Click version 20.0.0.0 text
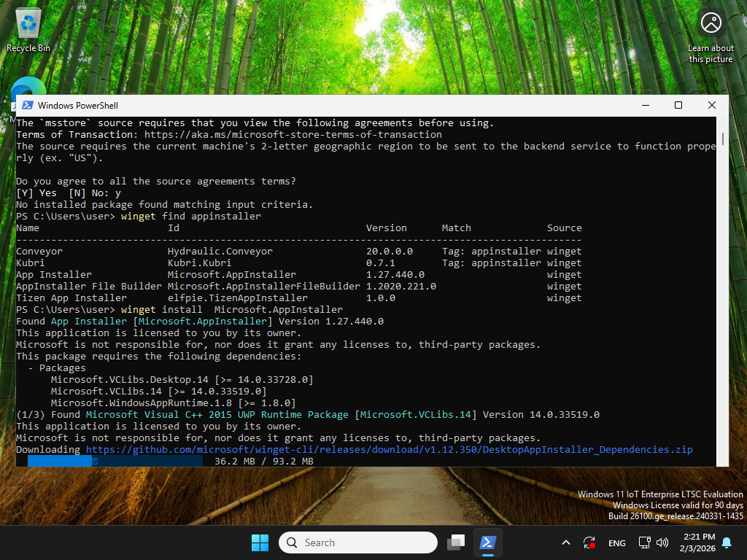747x560 pixels. pos(390,251)
